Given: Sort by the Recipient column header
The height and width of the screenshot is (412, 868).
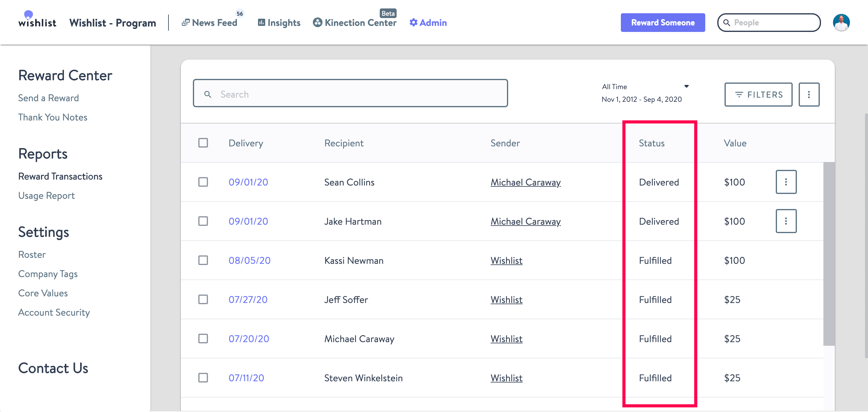Looking at the screenshot, I should coord(344,143).
